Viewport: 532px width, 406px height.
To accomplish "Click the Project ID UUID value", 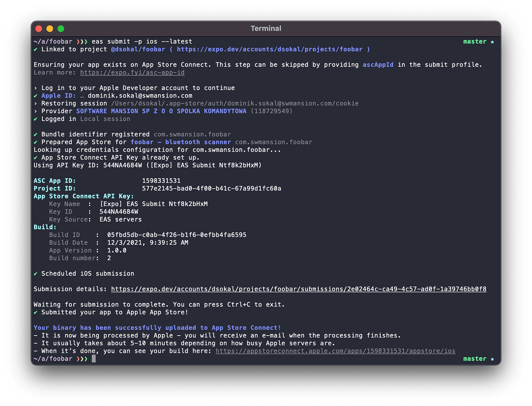I will 211,188.
